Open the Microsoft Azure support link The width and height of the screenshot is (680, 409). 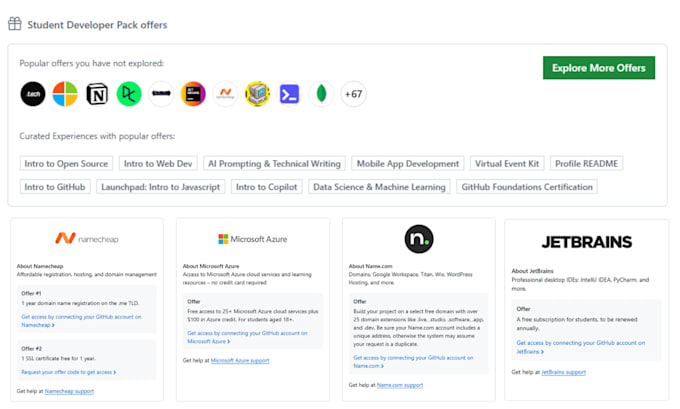click(240, 360)
